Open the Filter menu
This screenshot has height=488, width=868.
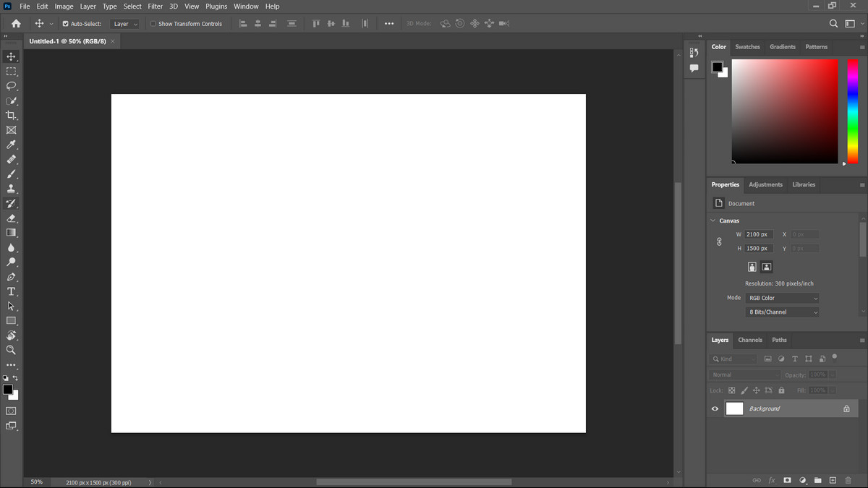[156, 6]
